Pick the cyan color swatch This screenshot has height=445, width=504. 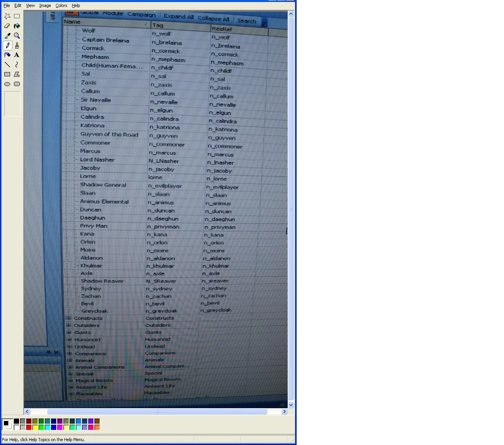pyautogui.click(x=47, y=428)
